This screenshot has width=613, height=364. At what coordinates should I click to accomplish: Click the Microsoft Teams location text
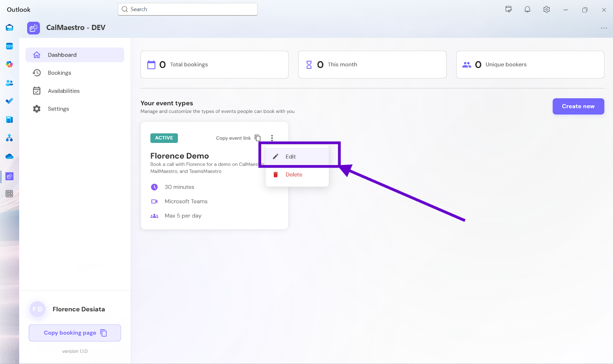pyautogui.click(x=186, y=201)
